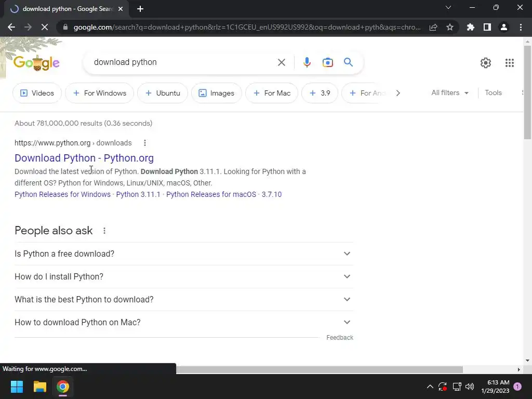Bookmark this tab with star icon
This screenshot has height=399, width=532.
pos(450,27)
